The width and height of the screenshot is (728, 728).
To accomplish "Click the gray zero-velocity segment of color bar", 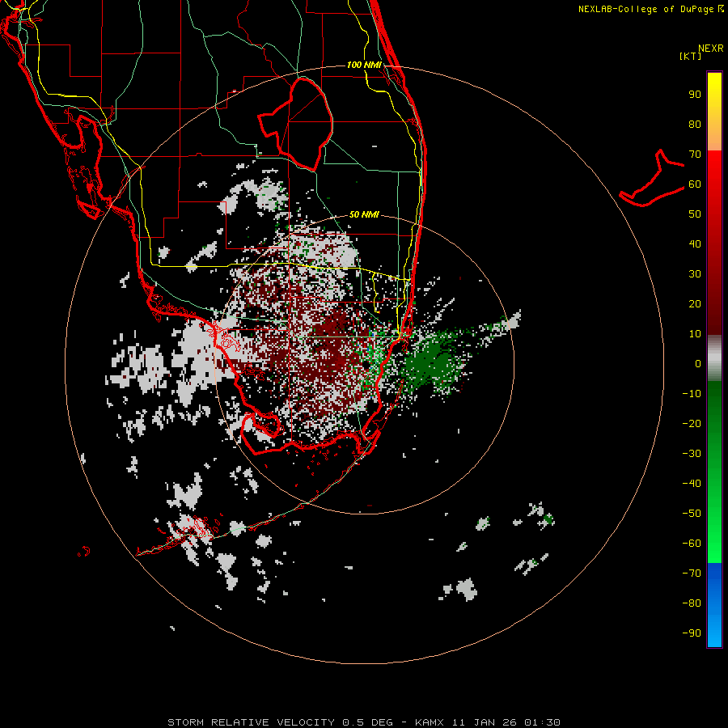I will 714,358.
